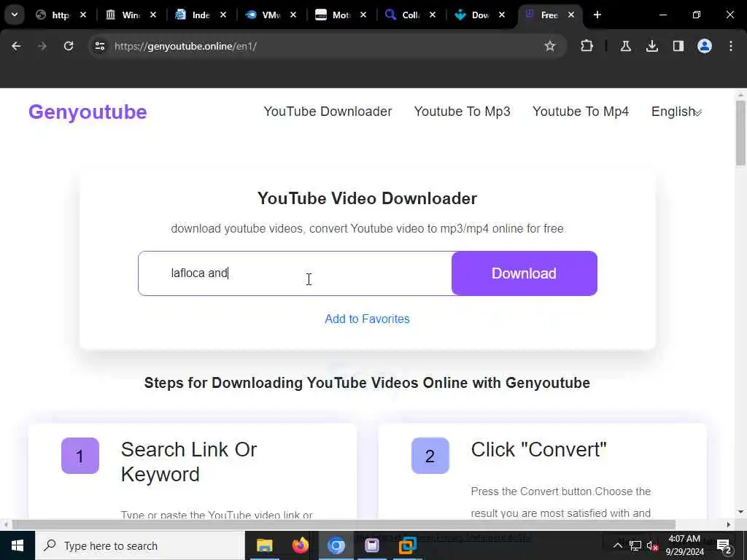Click the Genyoutube logo
Viewport: 747px width, 560px height.
click(x=88, y=112)
